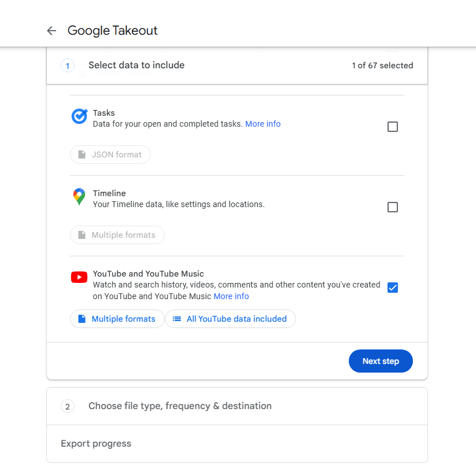Click the Google Takeout title
Image resolution: width=476 pixels, height=475 pixels.
coord(112,30)
